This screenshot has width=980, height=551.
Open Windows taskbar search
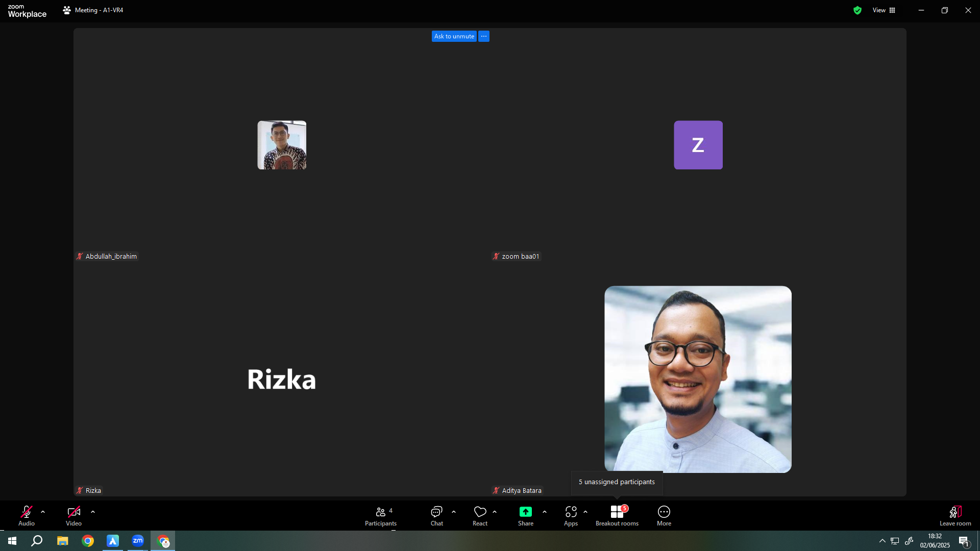coord(37,541)
